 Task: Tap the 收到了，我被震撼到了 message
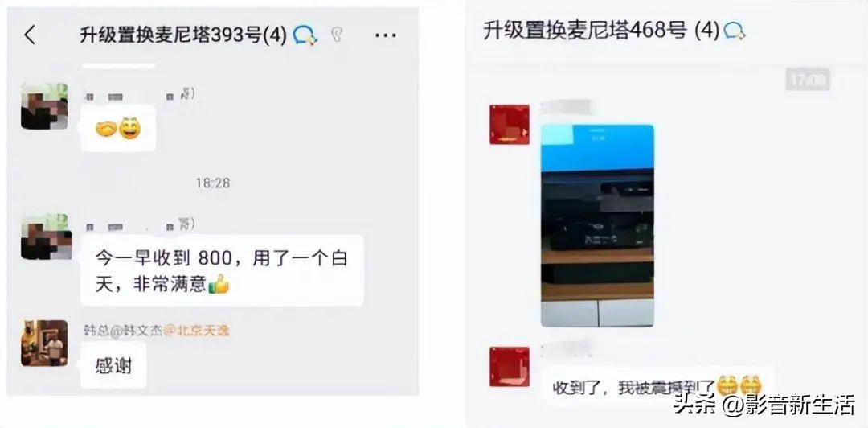tap(657, 386)
